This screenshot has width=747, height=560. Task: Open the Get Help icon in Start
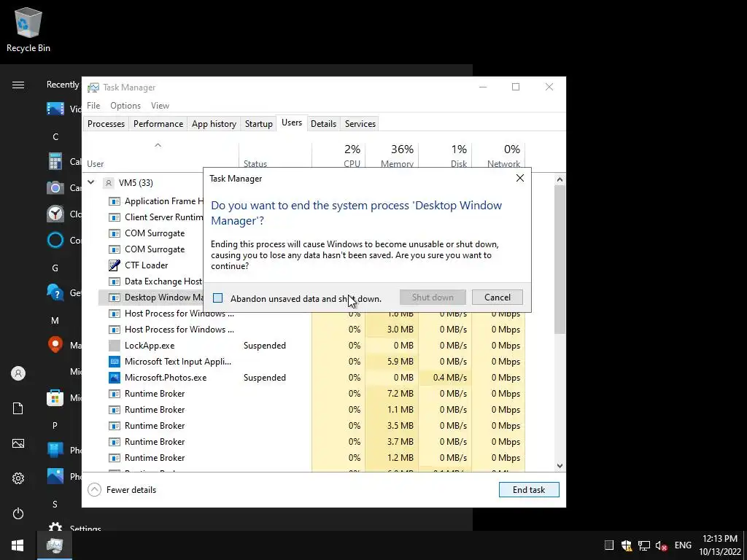tap(55, 292)
